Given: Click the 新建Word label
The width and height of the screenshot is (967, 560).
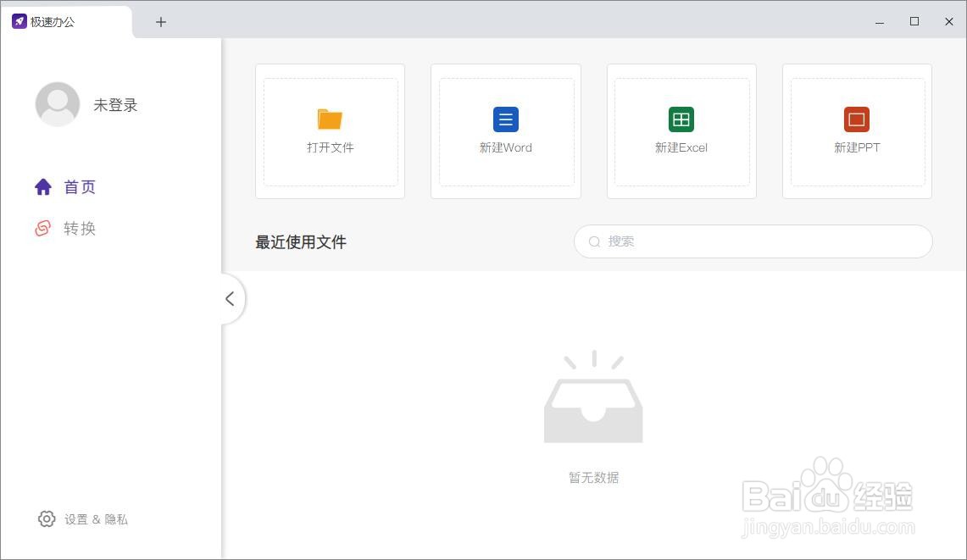Looking at the screenshot, I should pos(506,147).
